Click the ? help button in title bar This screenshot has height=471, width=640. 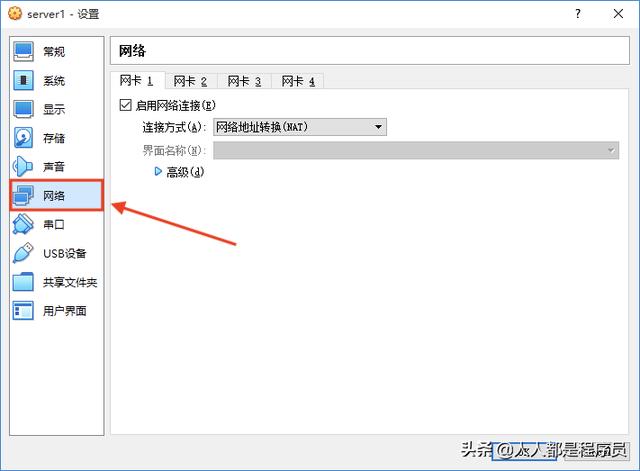tap(578, 14)
